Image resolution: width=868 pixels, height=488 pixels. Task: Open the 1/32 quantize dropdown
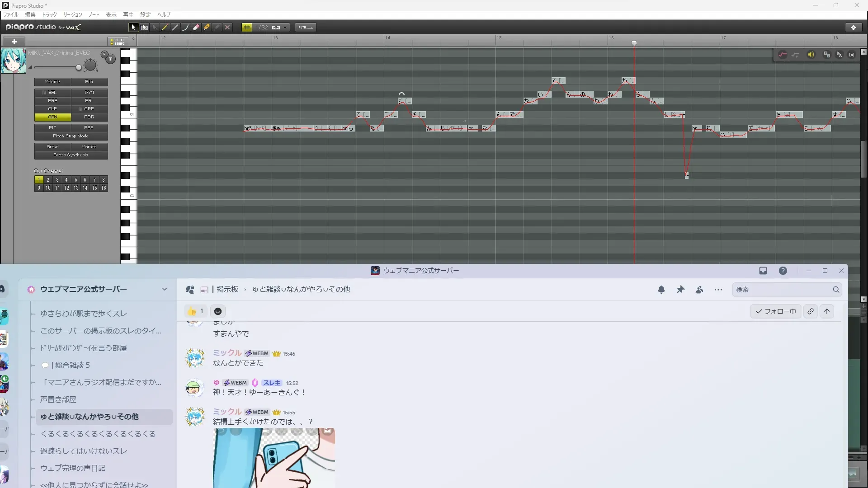click(x=285, y=28)
